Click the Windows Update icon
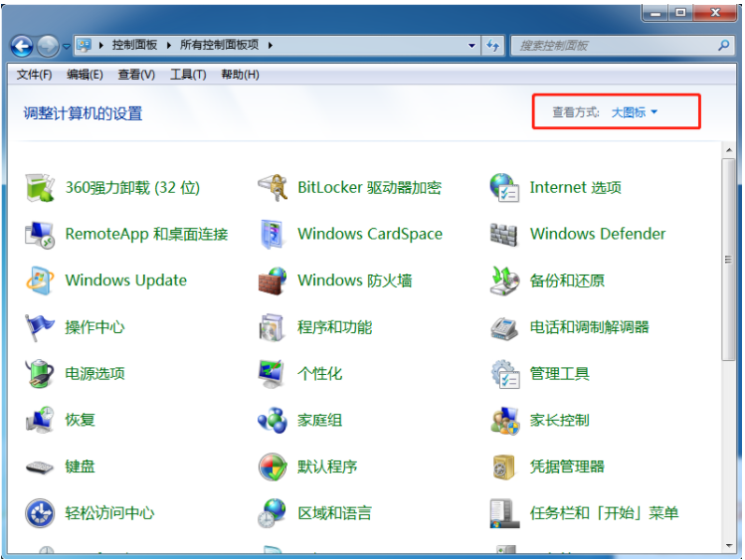Screen dimensions: 745x560 (x=41, y=281)
